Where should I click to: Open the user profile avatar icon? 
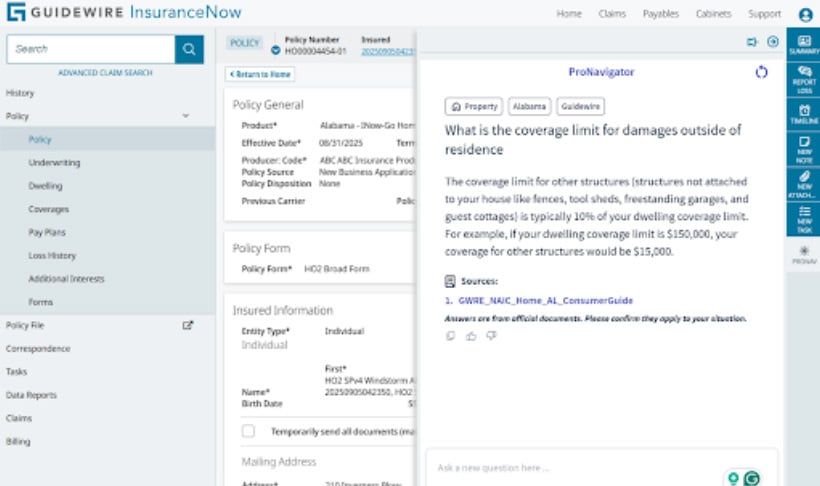pos(805,15)
